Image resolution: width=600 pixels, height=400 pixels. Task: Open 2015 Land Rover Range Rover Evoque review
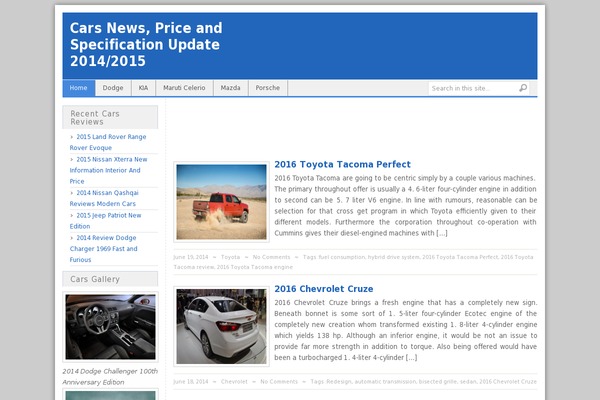[108, 142]
